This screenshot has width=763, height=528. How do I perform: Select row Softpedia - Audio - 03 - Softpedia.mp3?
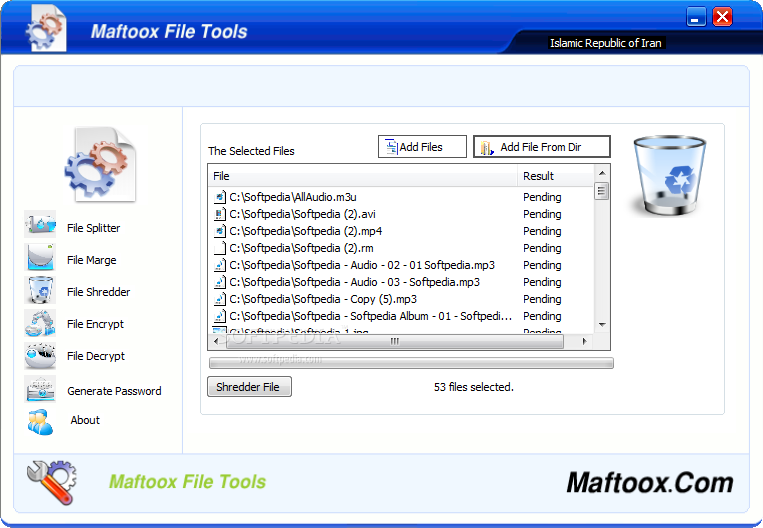(x=401, y=282)
